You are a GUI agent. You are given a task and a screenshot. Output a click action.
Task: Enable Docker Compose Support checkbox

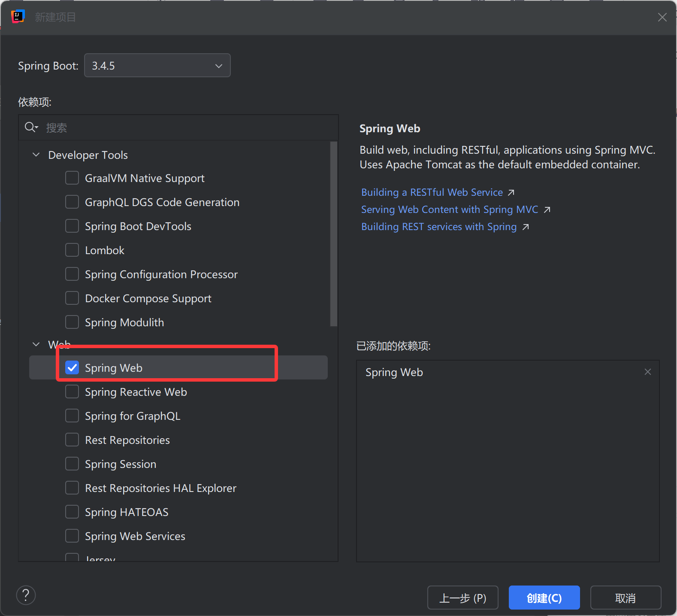(x=72, y=298)
